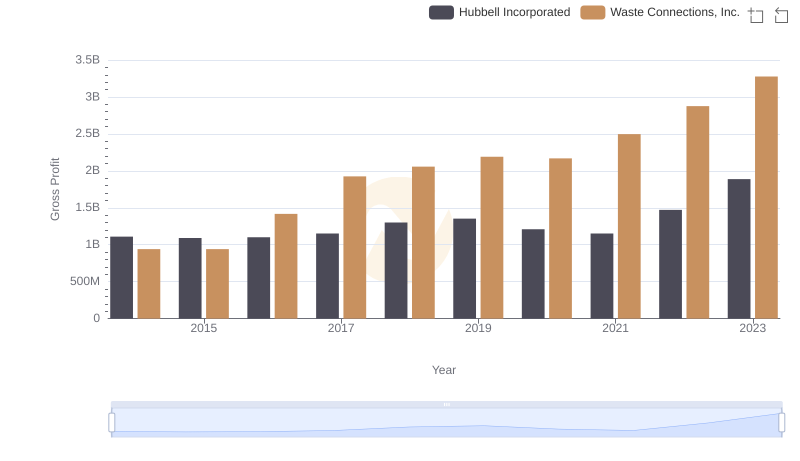
Task: Click the 2016 Waste Connections bar
Action: click(x=286, y=266)
